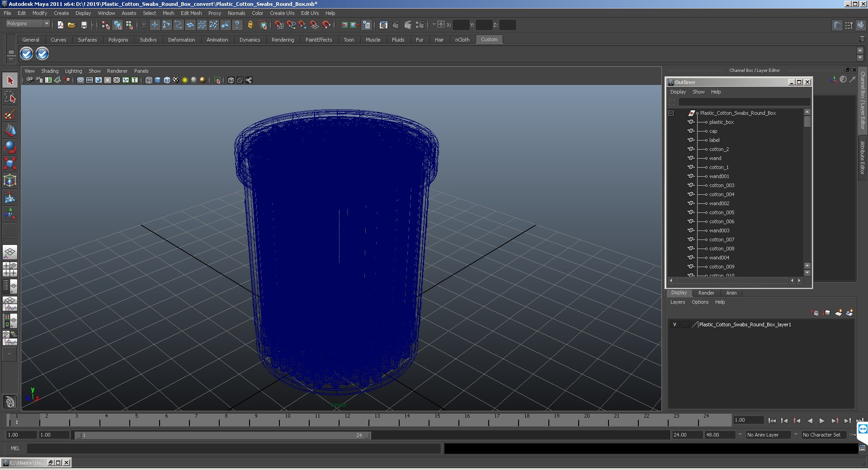Click Outliner scroll down arrow
The image size is (868, 470).
click(807, 273)
